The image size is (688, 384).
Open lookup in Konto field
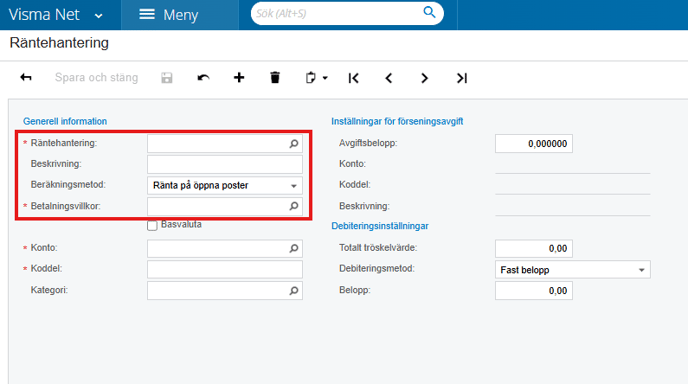tap(294, 248)
